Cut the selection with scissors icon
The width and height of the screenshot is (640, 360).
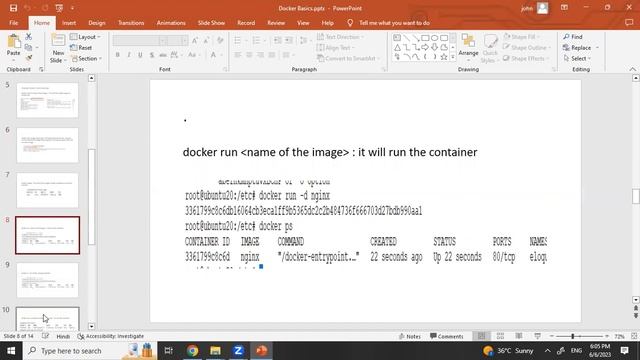pyautogui.click(x=29, y=37)
